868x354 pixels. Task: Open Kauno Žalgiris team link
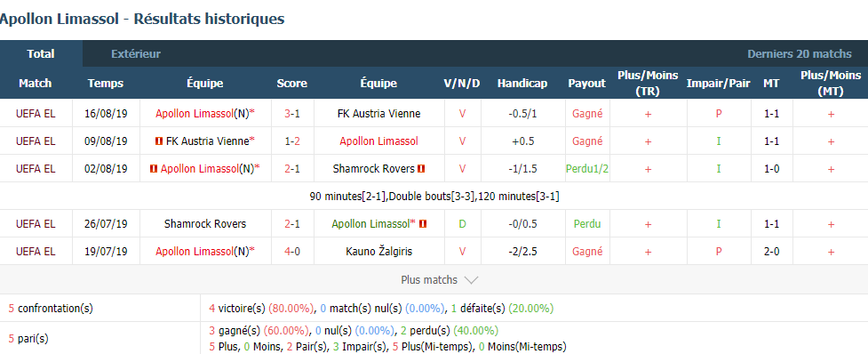379,252
